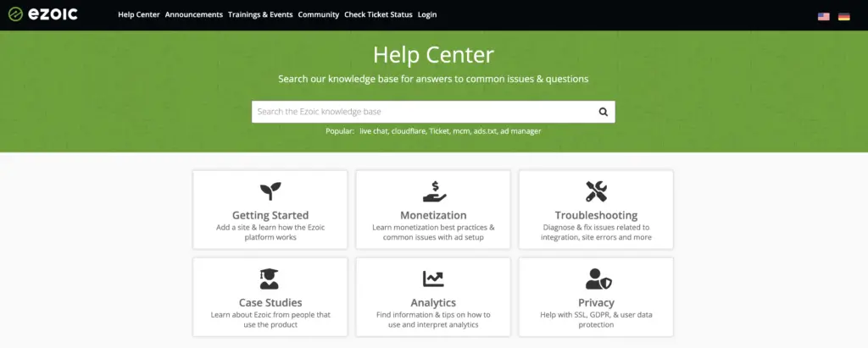Click the Monetization hand-with-dollar icon
Image resolution: width=868 pixels, height=348 pixels.
point(434,191)
